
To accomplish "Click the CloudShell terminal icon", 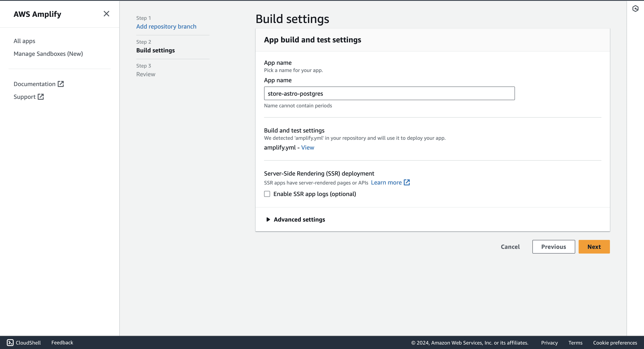I will pos(10,342).
